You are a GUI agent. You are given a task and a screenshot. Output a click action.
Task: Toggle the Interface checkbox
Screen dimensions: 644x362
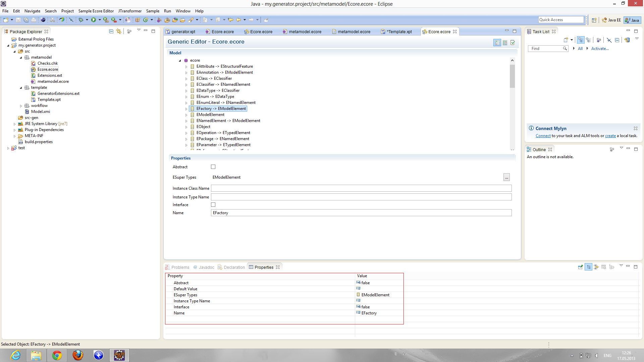click(x=213, y=205)
